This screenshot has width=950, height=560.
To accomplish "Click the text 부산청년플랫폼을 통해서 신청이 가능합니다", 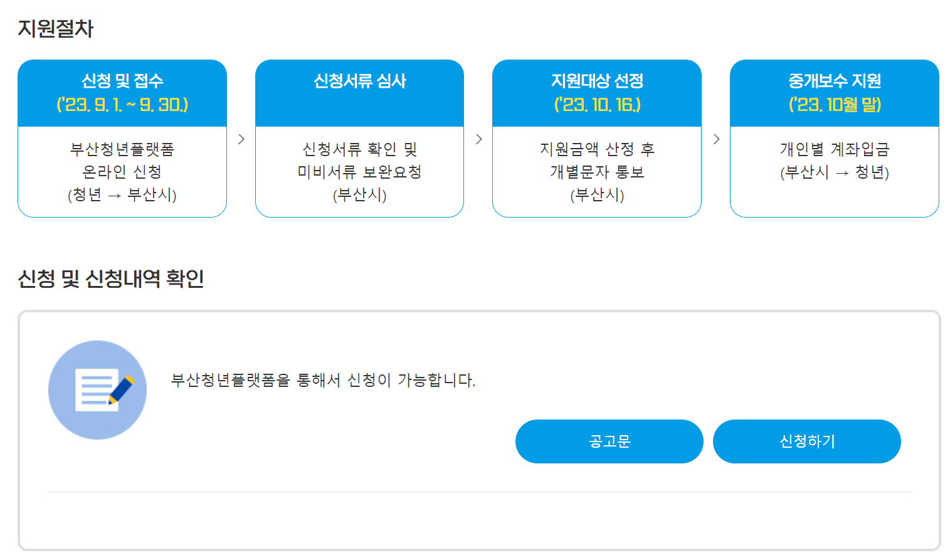I will click(321, 380).
